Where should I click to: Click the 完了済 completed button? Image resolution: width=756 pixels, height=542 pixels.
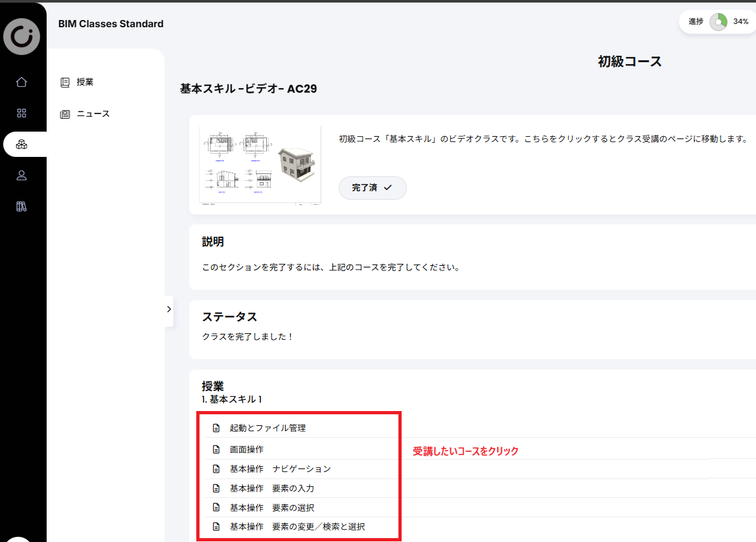(x=372, y=188)
